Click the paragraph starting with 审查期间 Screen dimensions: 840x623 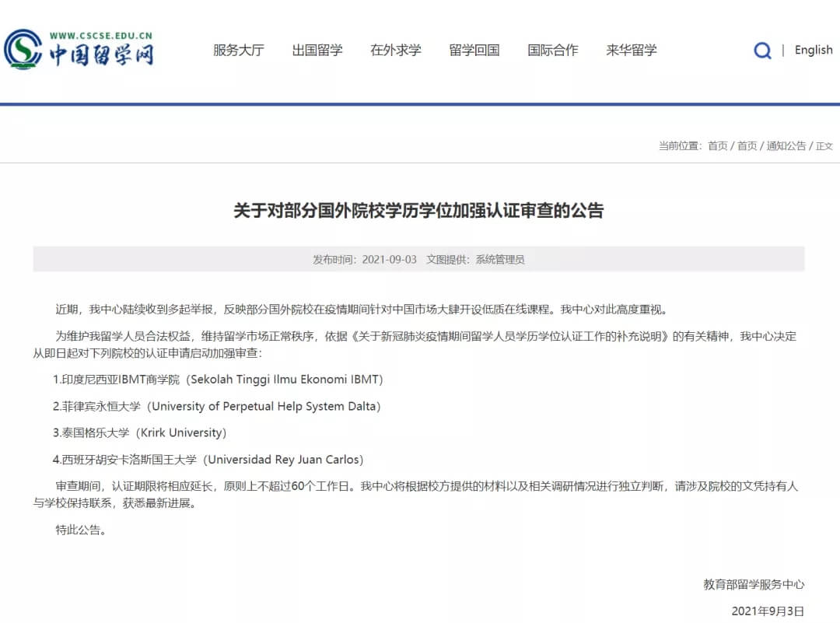[x=415, y=495]
